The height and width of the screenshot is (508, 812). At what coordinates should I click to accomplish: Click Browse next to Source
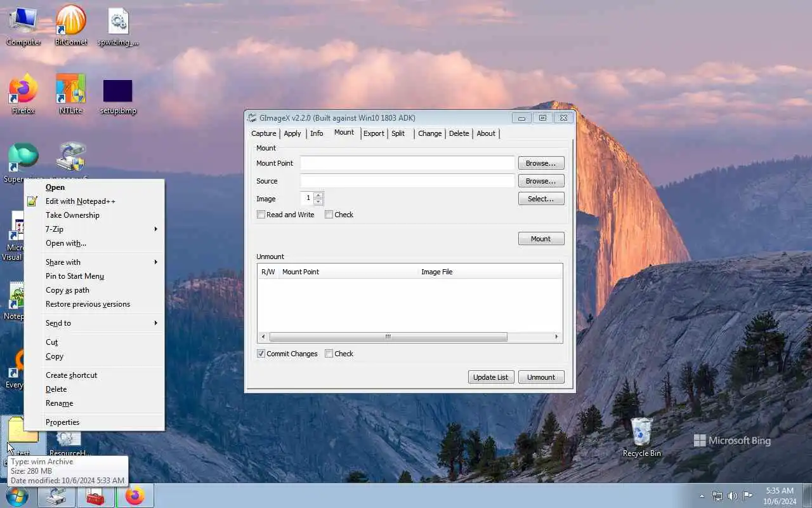(x=541, y=181)
